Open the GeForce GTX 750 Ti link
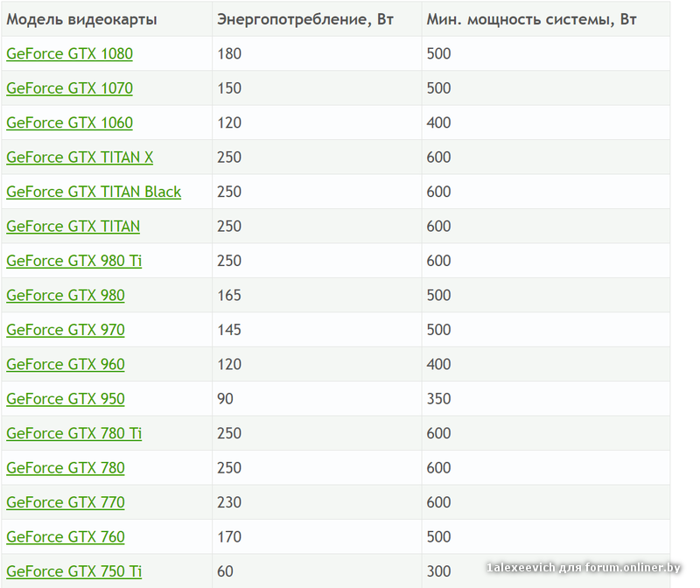The height and width of the screenshot is (588, 700). [x=73, y=571]
